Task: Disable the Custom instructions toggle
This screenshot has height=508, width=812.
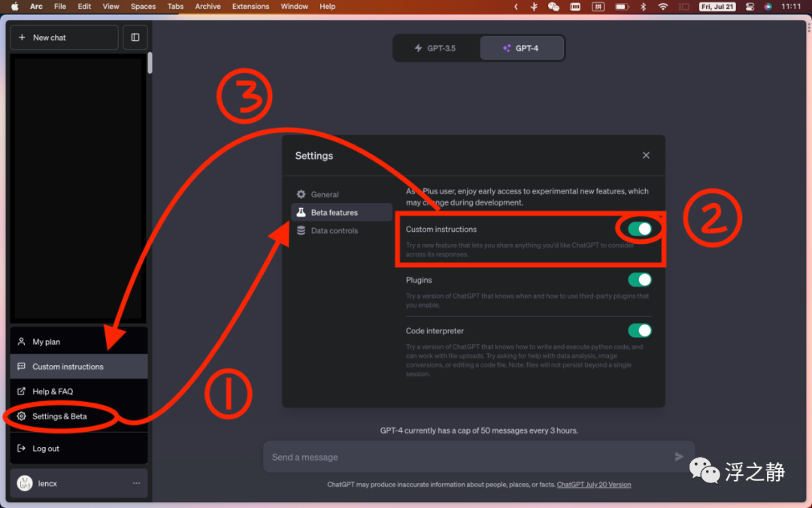Action: point(640,229)
